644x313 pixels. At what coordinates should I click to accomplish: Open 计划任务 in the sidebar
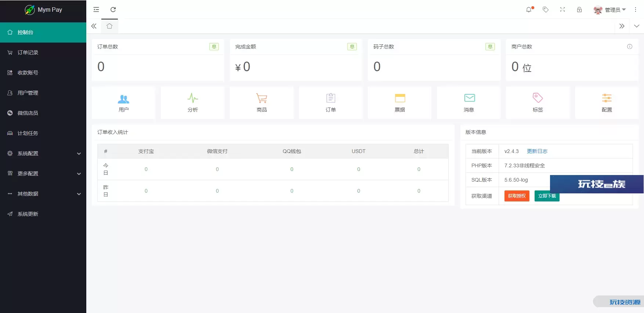click(x=43, y=133)
